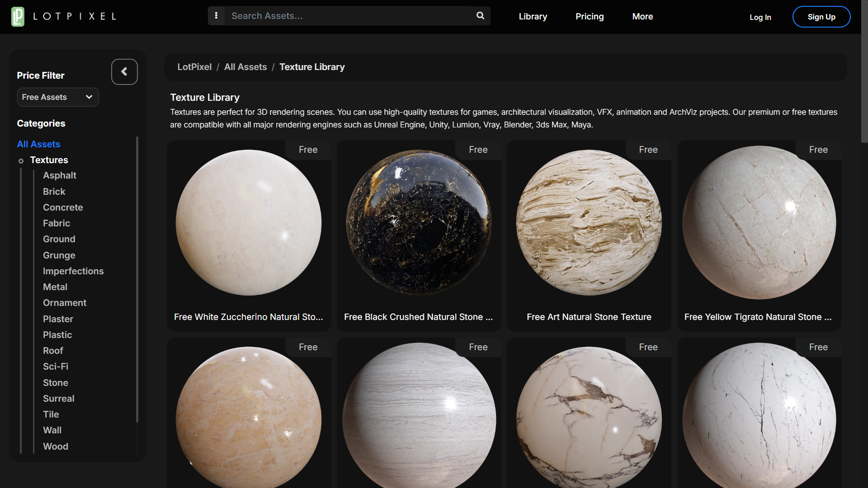
Task: Select the Ground category
Action: click(59, 239)
